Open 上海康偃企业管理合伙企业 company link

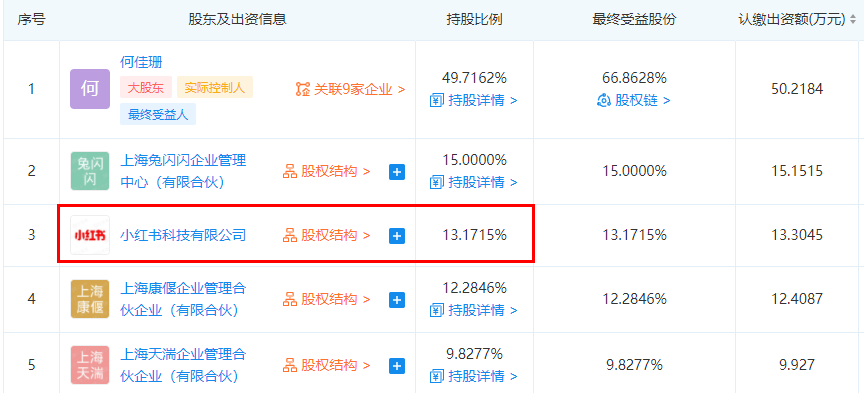tap(183, 299)
